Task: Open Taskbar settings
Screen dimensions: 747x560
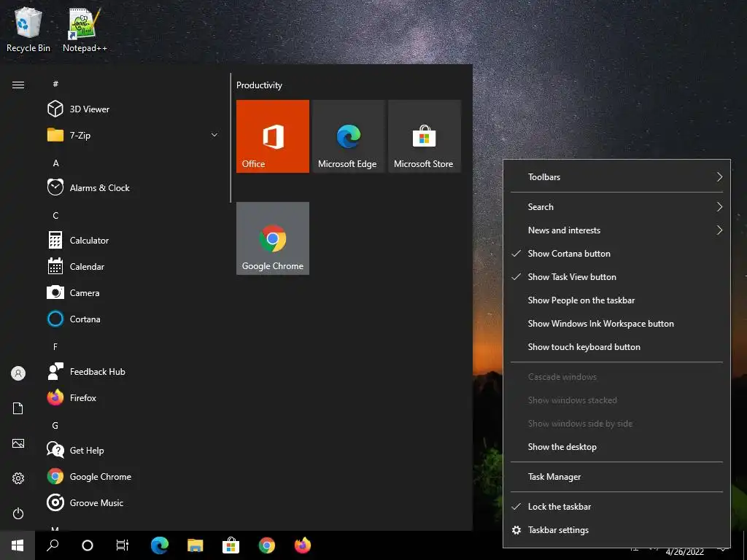Action: (x=616, y=529)
